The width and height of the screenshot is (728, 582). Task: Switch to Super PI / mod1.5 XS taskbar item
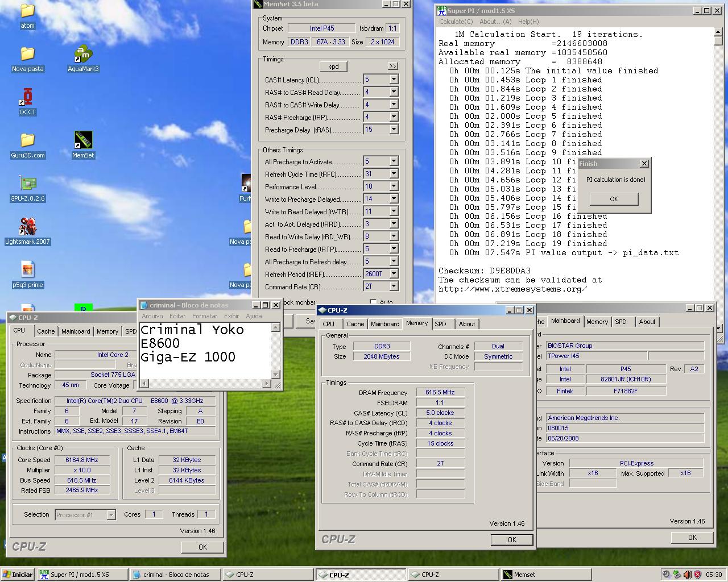click(82, 575)
